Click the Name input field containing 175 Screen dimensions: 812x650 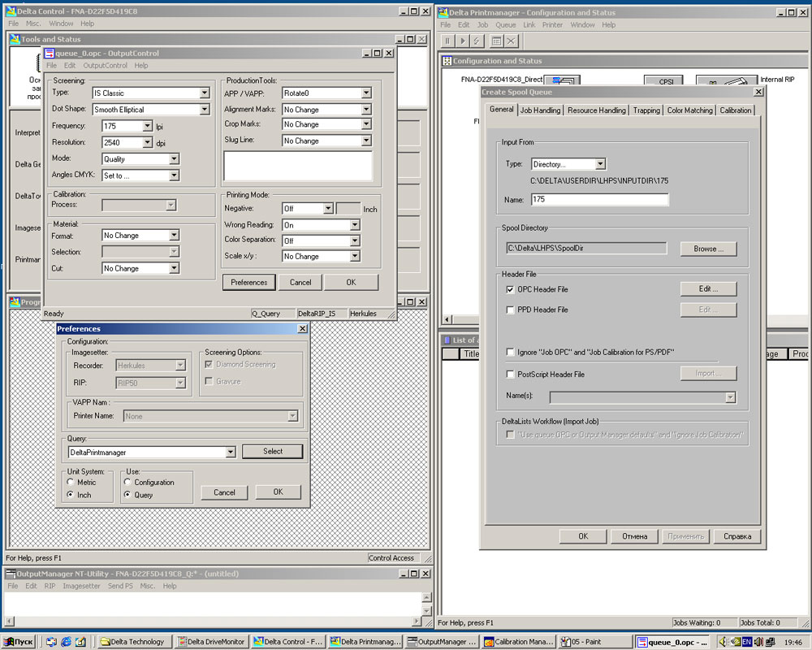click(x=599, y=199)
